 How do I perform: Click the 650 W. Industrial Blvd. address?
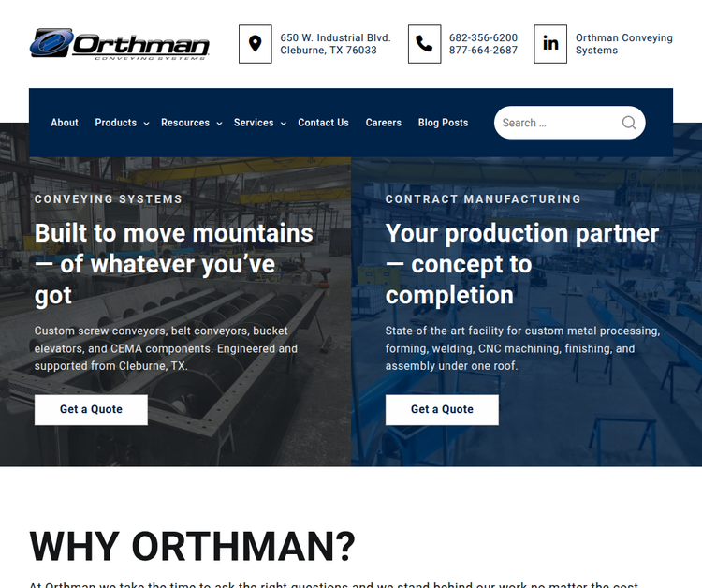click(335, 38)
